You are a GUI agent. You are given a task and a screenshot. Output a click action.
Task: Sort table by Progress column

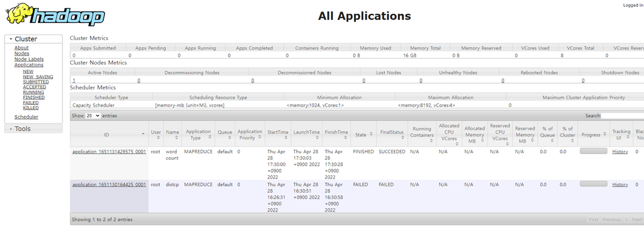click(593, 134)
